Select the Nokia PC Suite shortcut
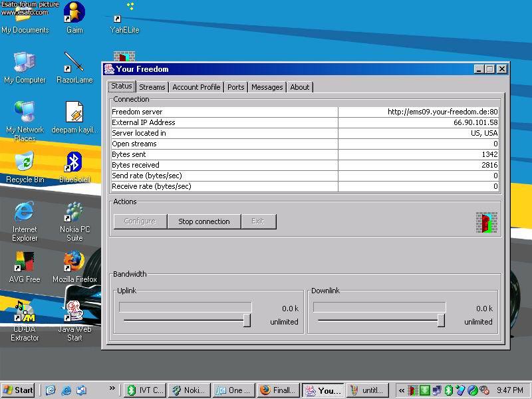Image resolution: width=532 pixels, height=399 pixels. point(74,221)
